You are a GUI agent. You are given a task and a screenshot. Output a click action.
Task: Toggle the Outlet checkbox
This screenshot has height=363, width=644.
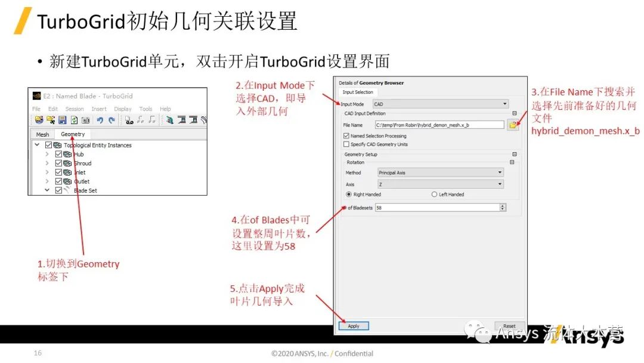point(58,181)
